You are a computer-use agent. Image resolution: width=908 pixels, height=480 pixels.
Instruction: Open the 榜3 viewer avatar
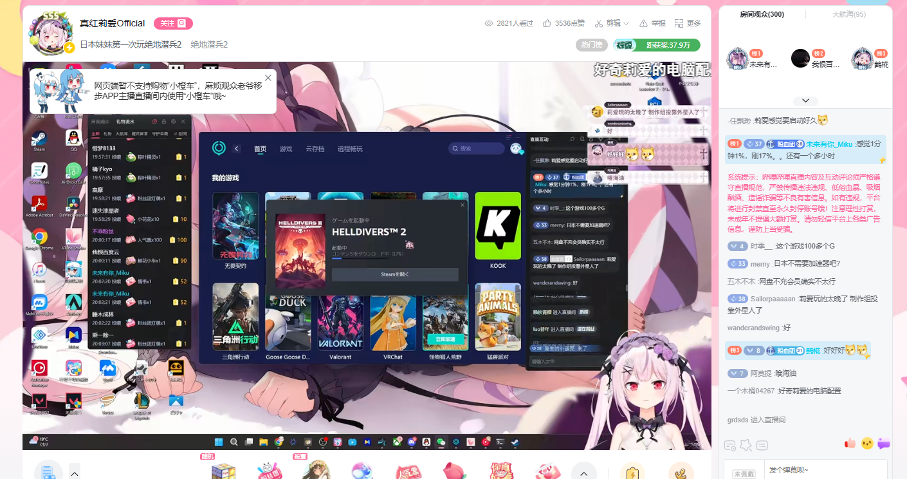click(862, 58)
